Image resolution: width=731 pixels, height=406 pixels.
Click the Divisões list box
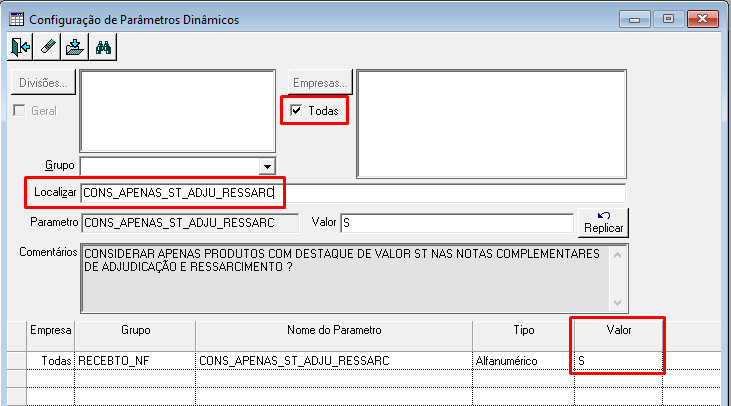[178, 111]
